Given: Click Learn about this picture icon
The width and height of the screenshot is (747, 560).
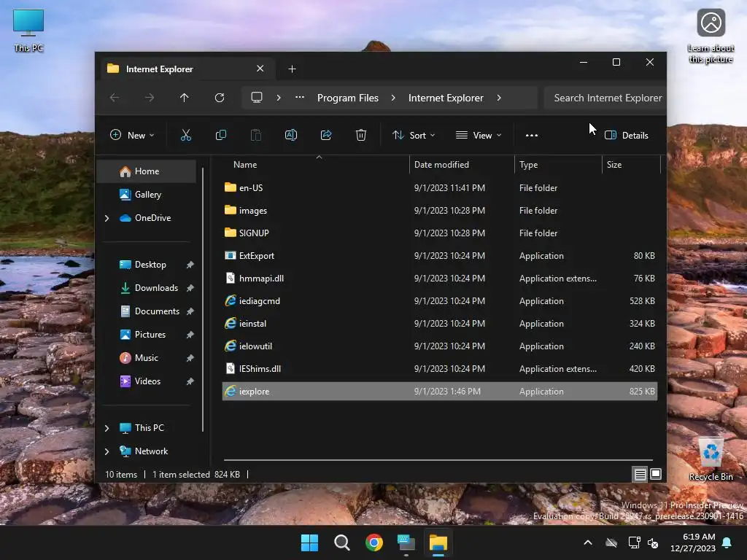Looking at the screenshot, I should pyautogui.click(x=711, y=36).
